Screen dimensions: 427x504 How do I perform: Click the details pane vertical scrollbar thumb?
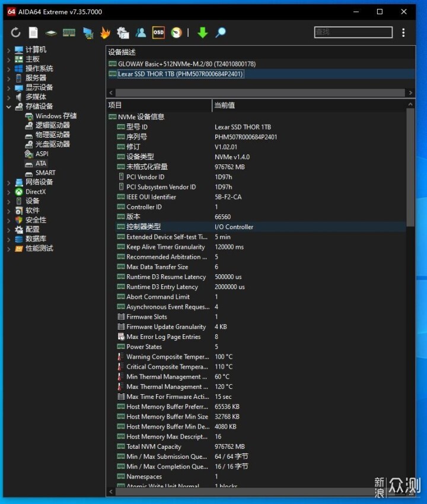click(x=410, y=167)
